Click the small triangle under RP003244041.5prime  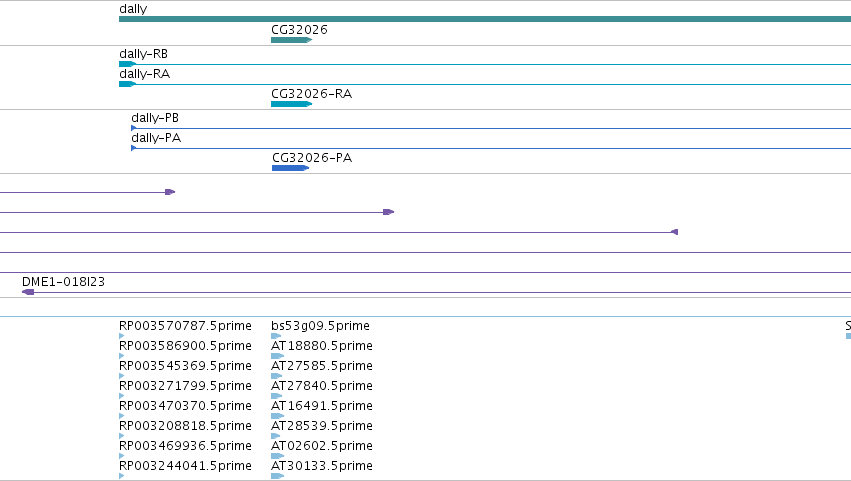tap(122, 476)
